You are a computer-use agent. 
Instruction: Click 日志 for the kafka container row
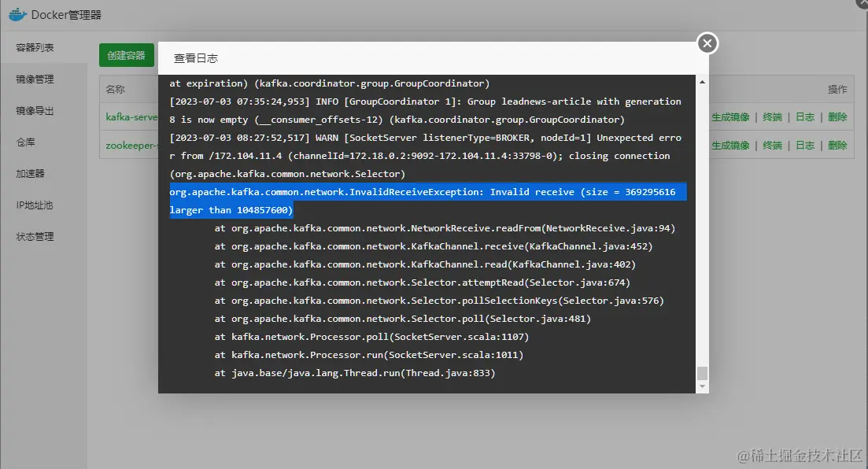(805, 117)
